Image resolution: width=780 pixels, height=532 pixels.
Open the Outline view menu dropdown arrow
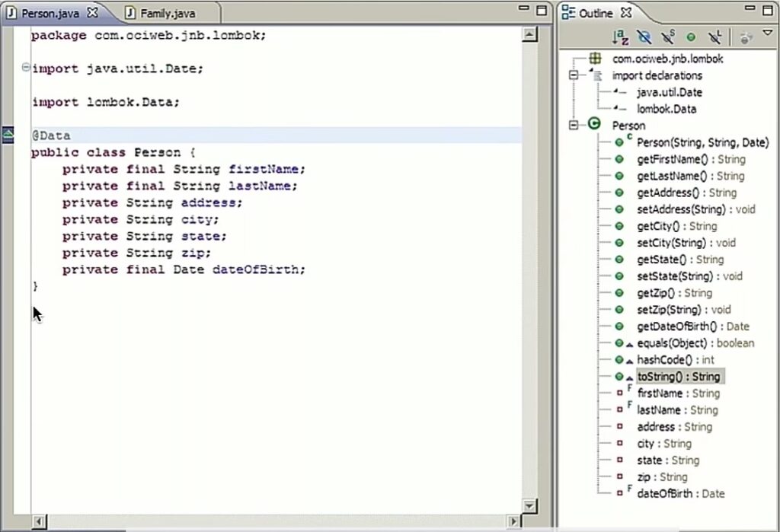(x=767, y=33)
